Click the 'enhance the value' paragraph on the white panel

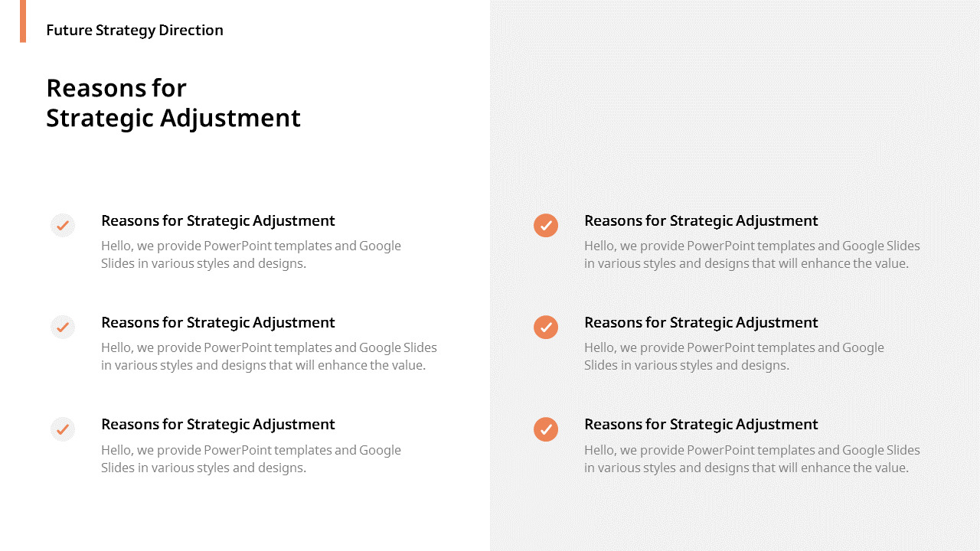click(x=269, y=356)
